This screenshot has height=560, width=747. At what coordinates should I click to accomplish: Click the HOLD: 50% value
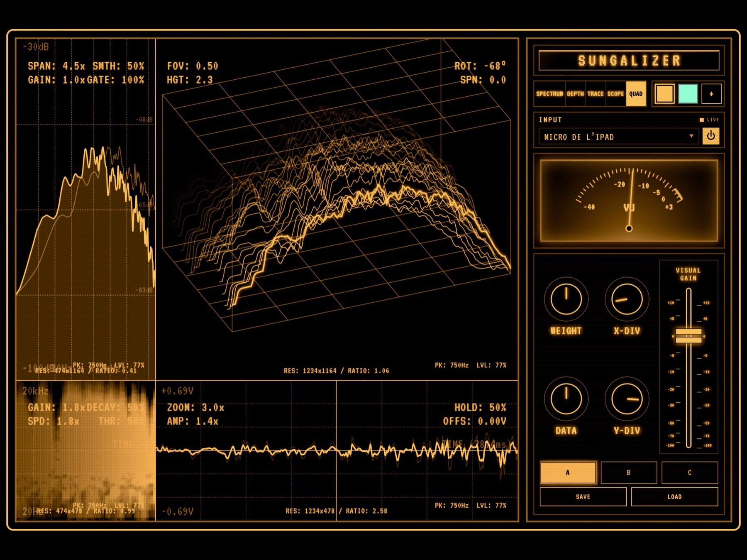pos(480,408)
